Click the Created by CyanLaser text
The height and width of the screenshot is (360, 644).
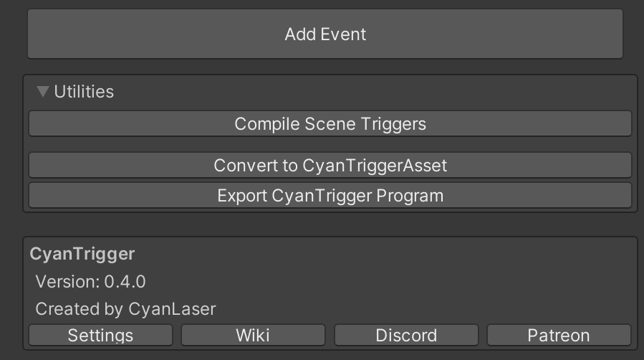[125, 309]
